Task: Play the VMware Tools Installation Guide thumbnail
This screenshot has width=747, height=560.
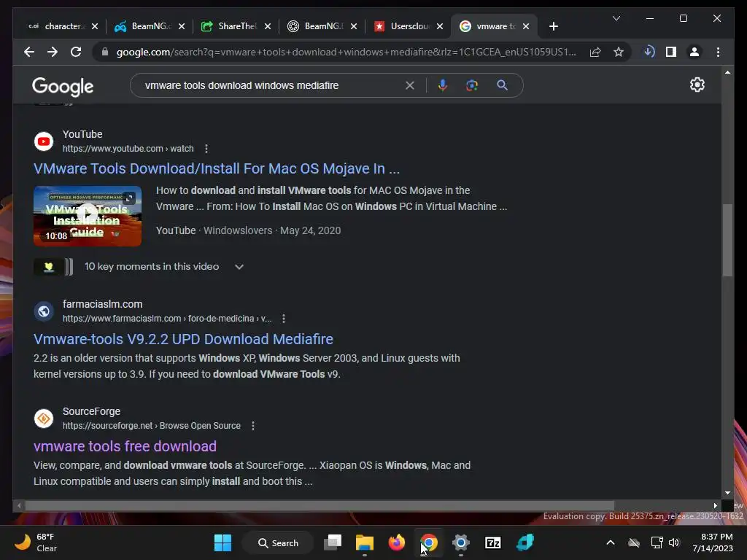Action: click(88, 216)
